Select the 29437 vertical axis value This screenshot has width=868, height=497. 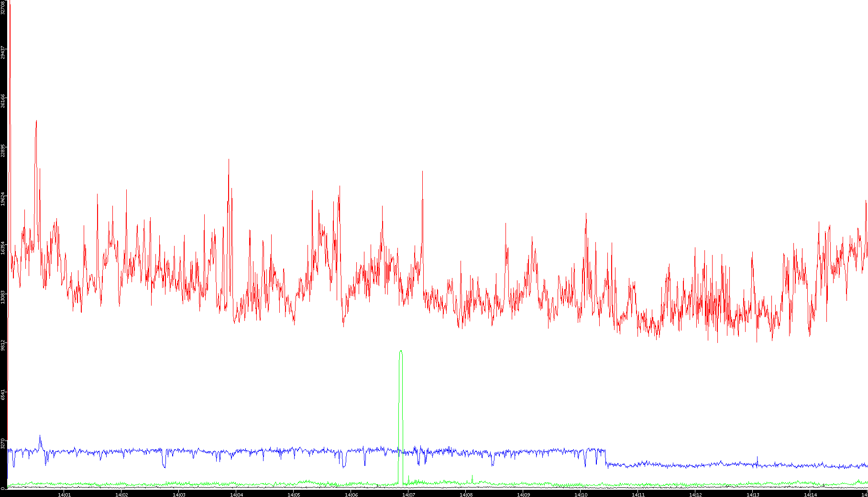3,53
